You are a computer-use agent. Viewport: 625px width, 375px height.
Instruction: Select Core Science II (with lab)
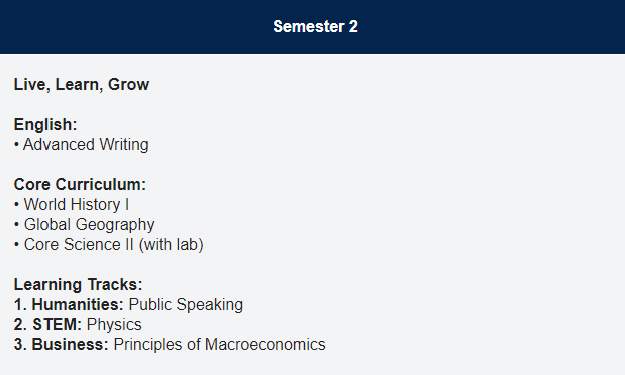[114, 245]
